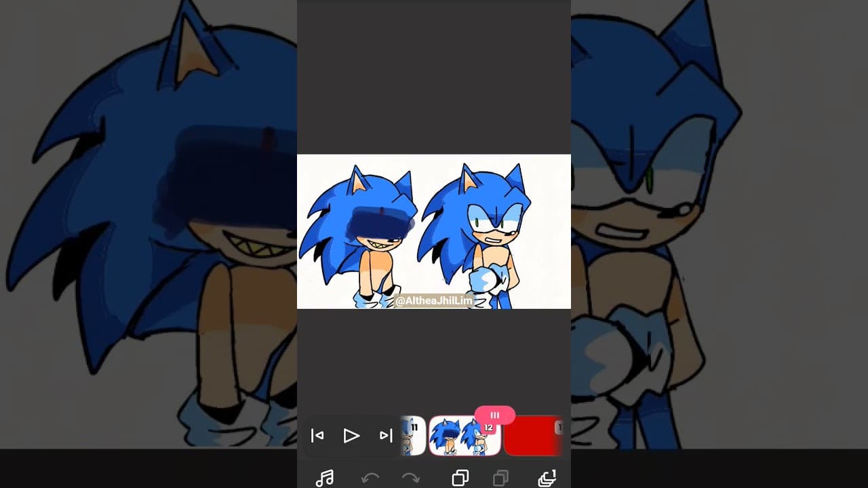Tap the animation canvas drawing
The width and height of the screenshot is (868, 488).
pyautogui.click(x=434, y=232)
